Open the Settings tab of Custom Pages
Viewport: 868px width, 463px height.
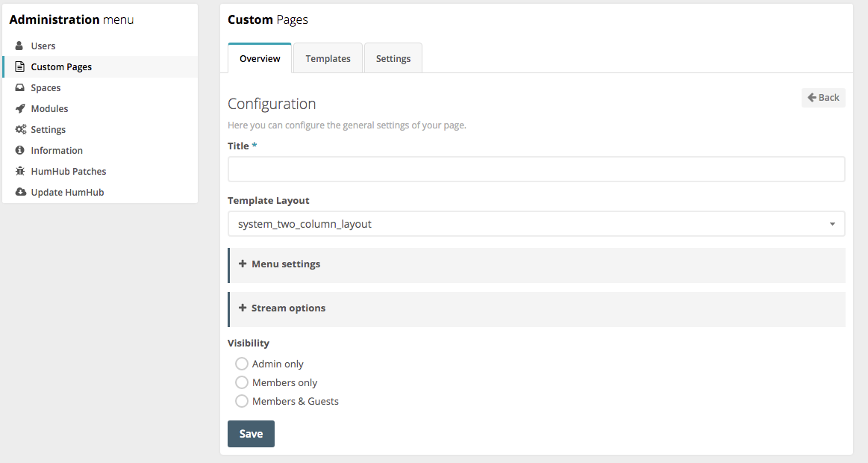(393, 58)
